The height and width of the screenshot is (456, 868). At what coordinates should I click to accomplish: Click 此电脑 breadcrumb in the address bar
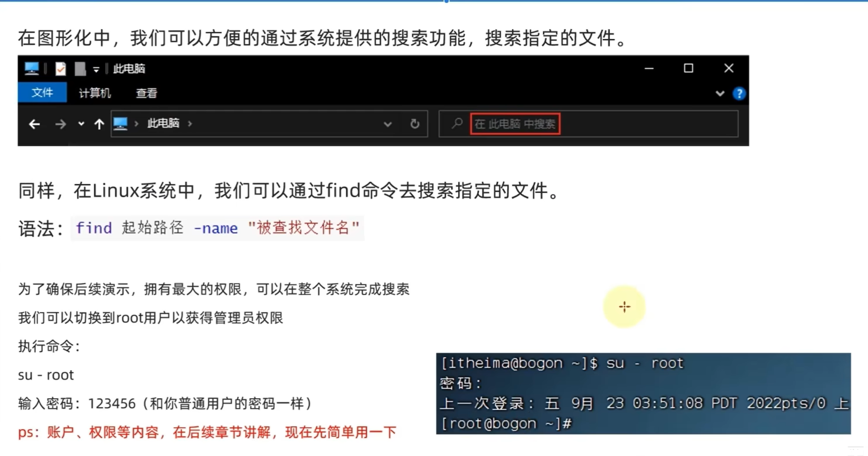pyautogui.click(x=163, y=124)
